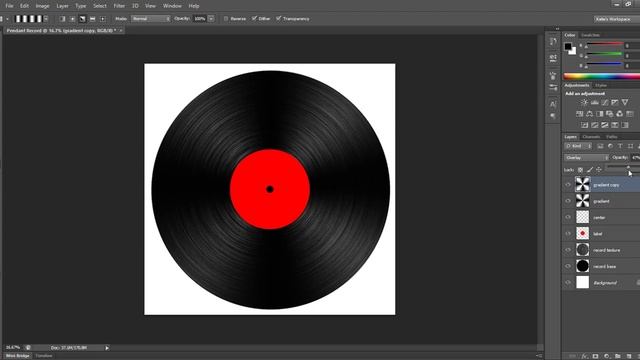Hide the gradient copy layer

click(x=568, y=185)
